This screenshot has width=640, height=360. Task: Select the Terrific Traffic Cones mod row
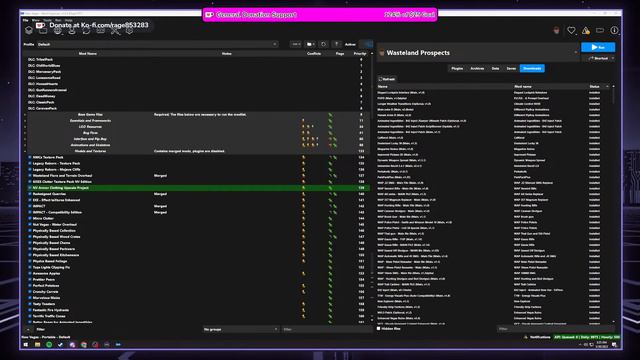197,316
